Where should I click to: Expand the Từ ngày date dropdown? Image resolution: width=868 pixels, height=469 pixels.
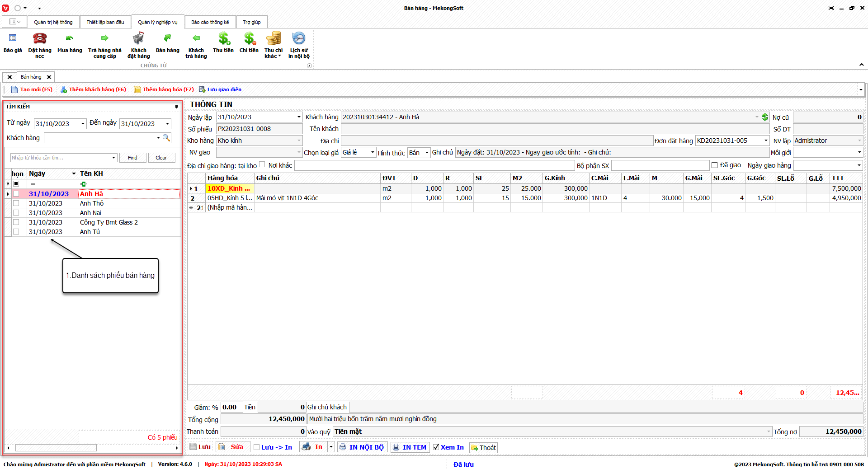pos(83,124)
